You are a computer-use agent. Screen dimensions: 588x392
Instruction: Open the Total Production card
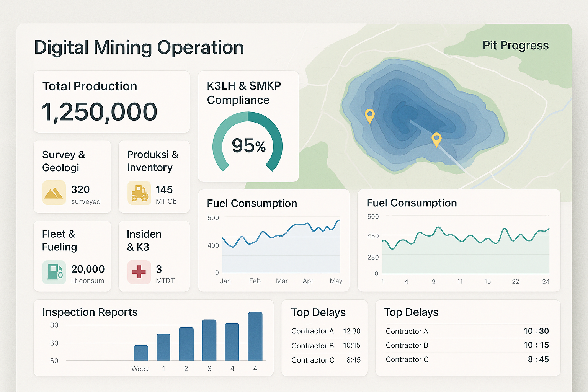(111, 102)
